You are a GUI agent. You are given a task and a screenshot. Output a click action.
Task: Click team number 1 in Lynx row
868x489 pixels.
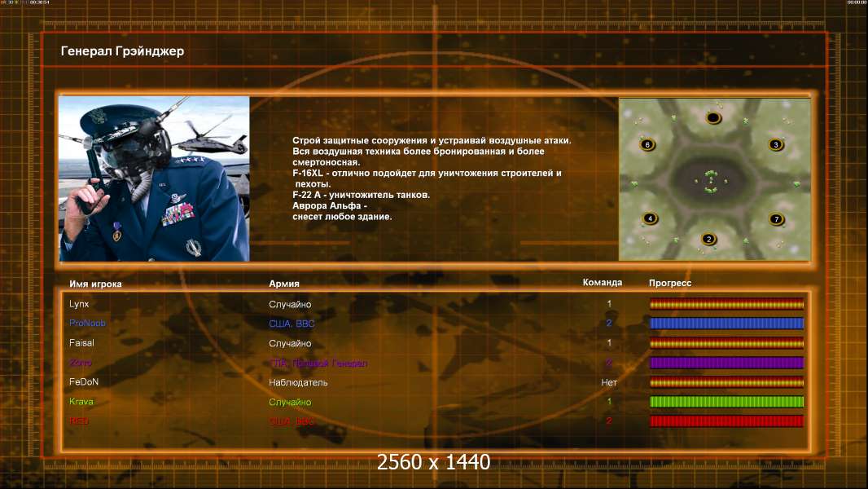coord(609,304)
